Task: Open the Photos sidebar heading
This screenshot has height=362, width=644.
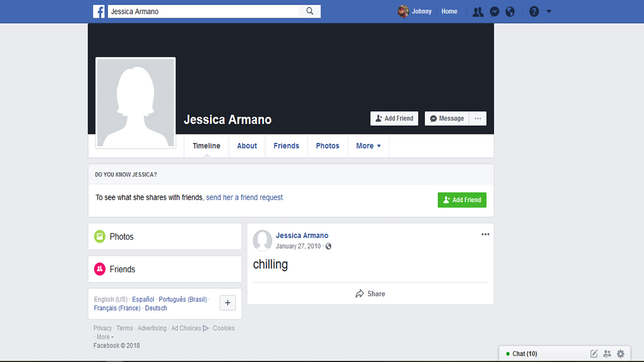Action: [122, 237]
